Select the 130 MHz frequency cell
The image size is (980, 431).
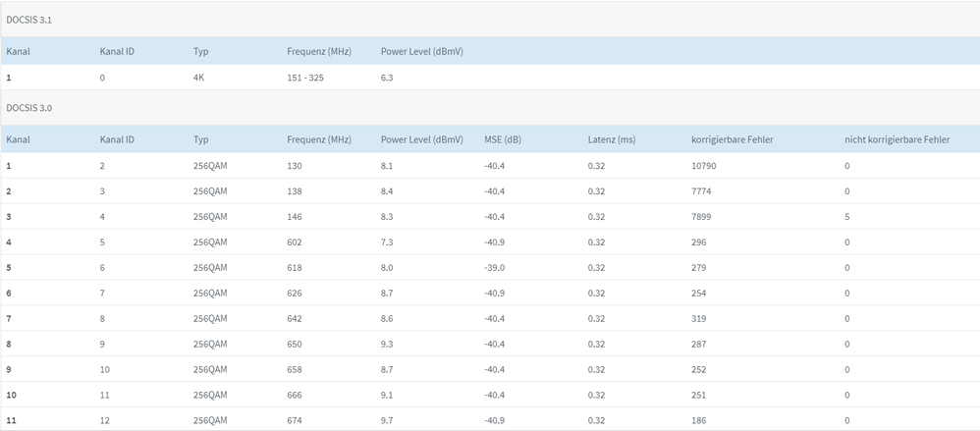click(x=295, y=166)
